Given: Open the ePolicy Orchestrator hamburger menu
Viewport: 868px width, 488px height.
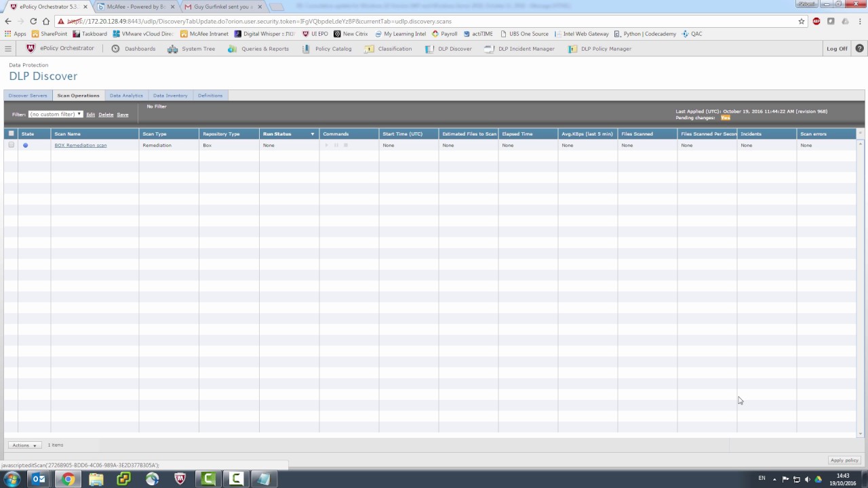Looking at the screenshot, I should tap(8, 49).
